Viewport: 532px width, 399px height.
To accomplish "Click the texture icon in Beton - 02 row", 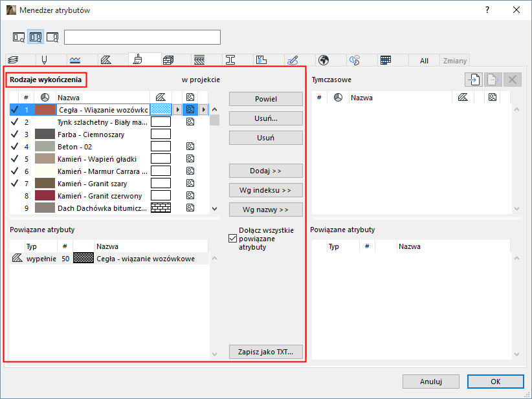I will point(190,146).
